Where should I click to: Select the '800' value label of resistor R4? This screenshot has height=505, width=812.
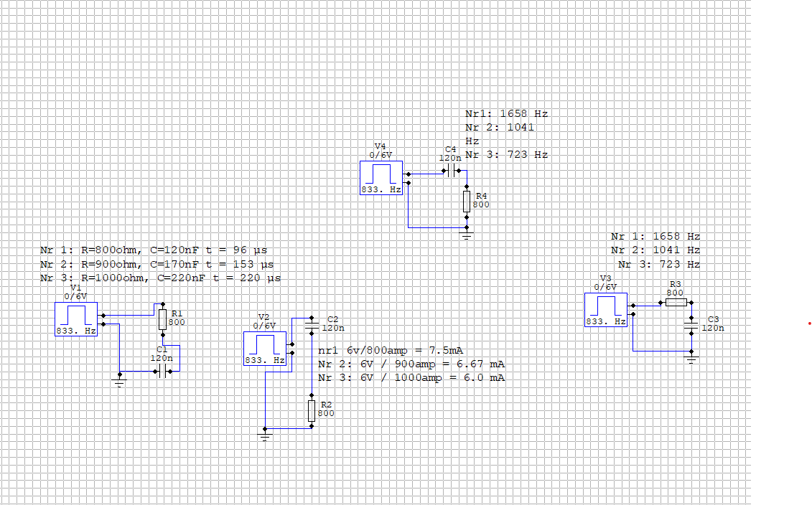pos(481,204)
